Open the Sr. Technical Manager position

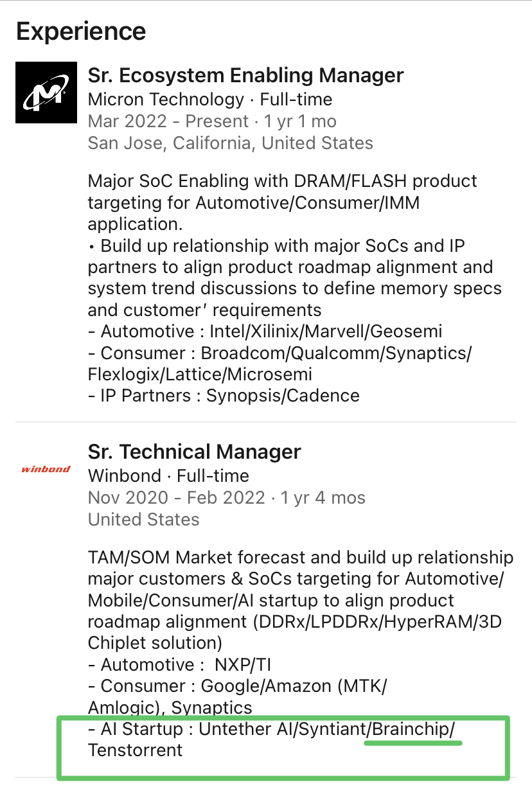[195, 452]
